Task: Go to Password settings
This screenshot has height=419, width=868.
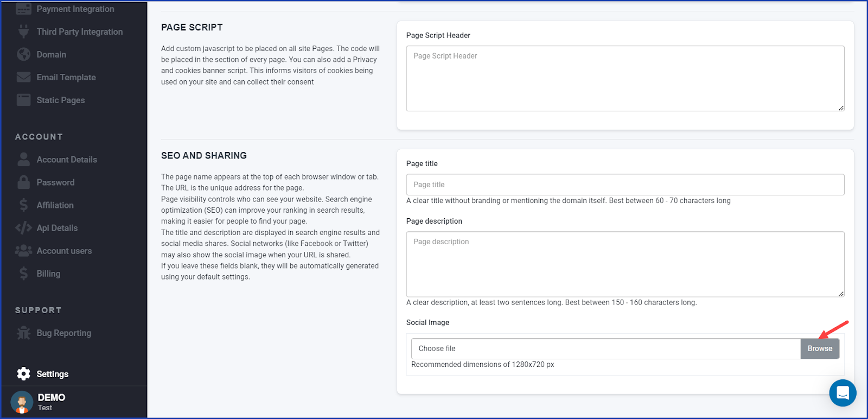Action: click(x=55, y=182)
